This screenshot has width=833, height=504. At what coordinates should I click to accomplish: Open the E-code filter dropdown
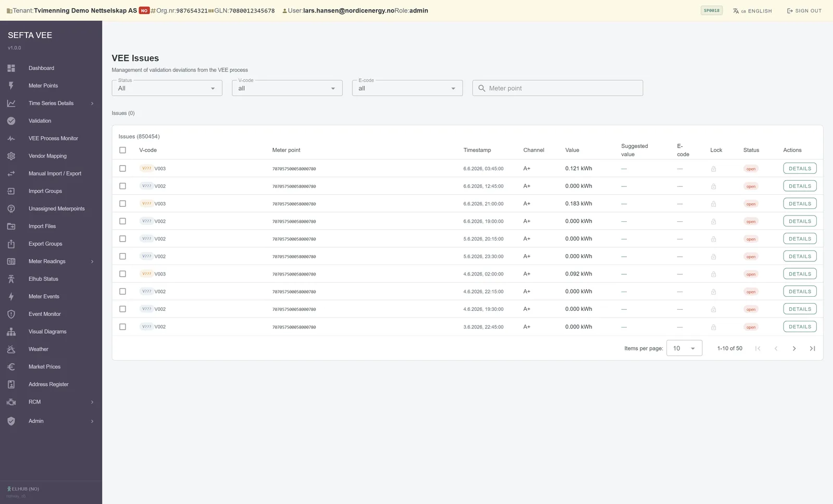pyautogui.click(x=407, y=88)
